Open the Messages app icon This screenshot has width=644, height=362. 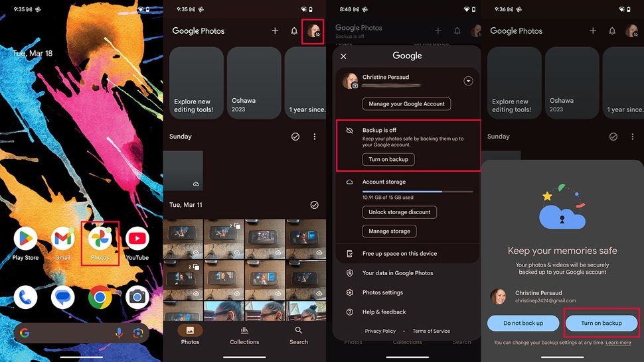[63, 297]
